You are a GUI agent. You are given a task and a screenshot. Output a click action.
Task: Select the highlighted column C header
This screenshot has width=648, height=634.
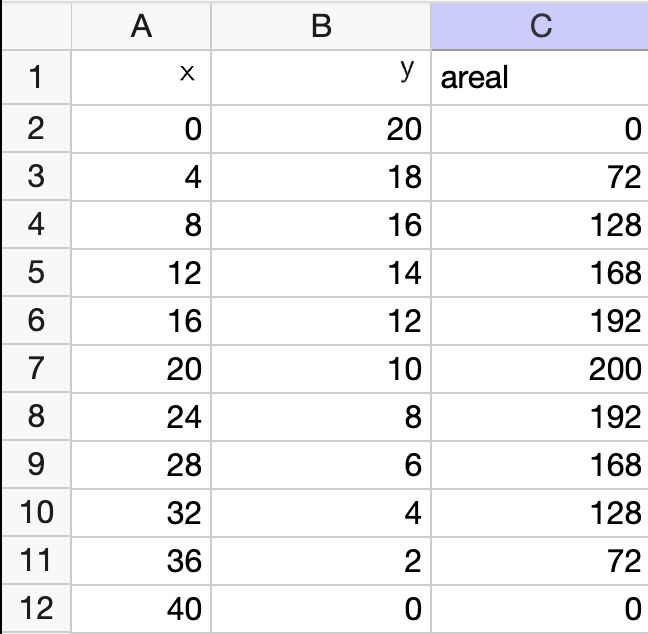click(x=540, y=26)
